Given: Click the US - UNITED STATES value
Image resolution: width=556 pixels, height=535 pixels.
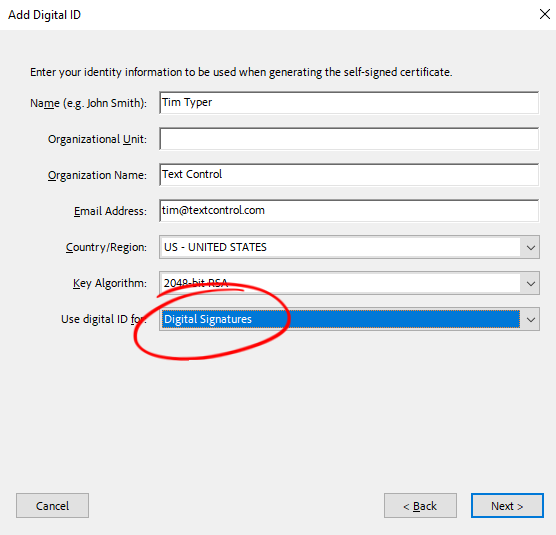Looking at the screenshot, I should [x=215, y=247].
